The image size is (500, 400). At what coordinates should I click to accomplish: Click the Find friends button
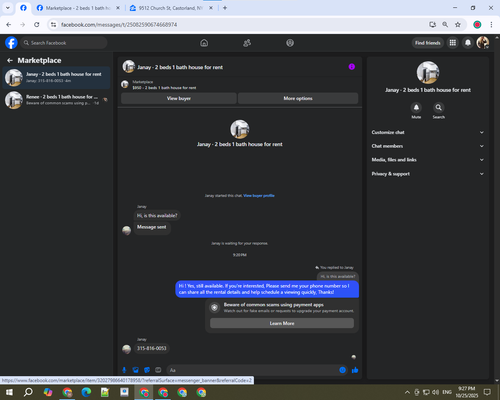click(x=428, y=43)
